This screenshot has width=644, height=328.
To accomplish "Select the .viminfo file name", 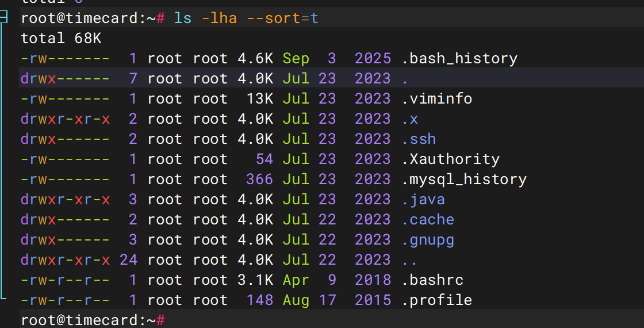I will point(436,98).
